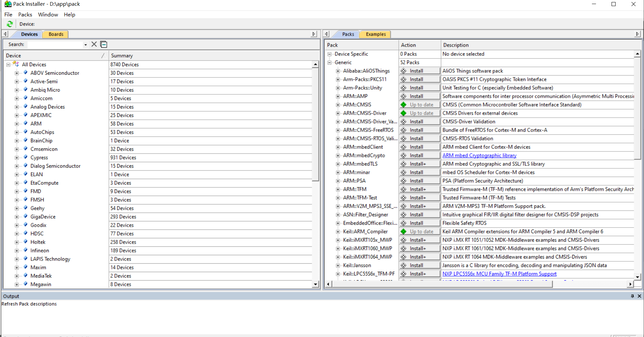This screenshot has height=337, width=644.
Task: Click Packs pane right tab arrow
Action: click(x=638, y=34)
